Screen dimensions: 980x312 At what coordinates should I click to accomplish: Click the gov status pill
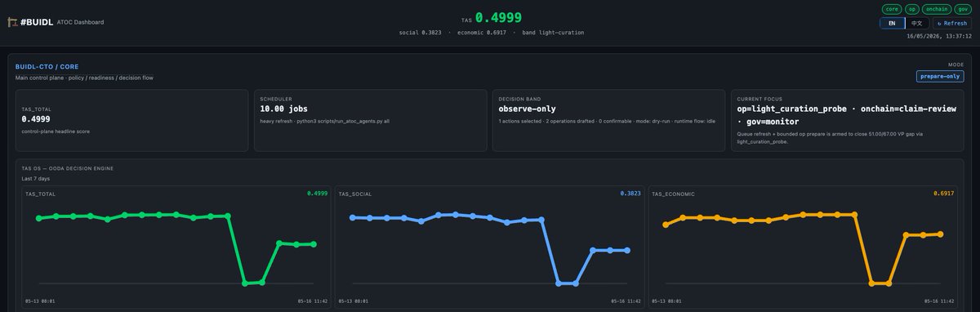(963, 9)
